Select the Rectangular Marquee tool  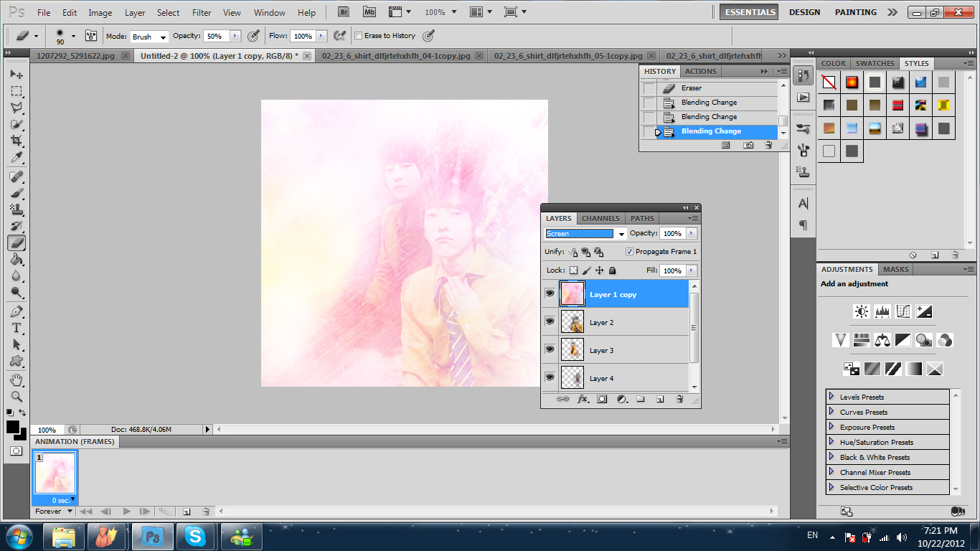(x=17, y=91)
